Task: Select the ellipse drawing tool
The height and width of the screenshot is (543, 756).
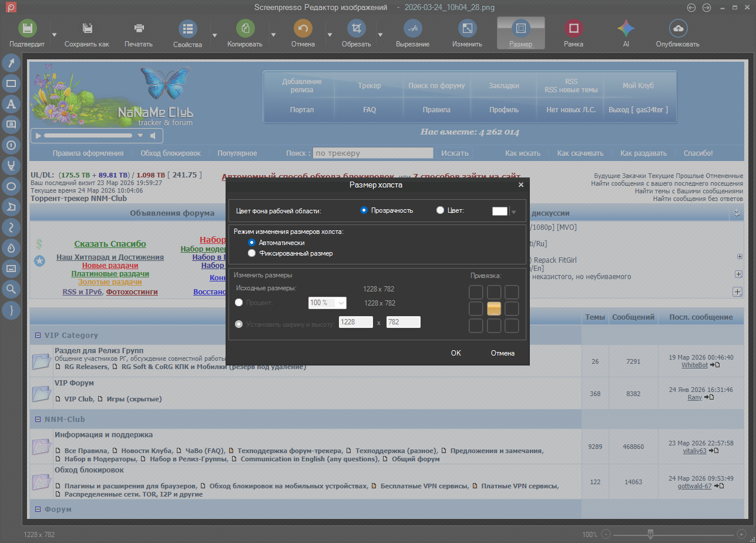Action: (11, 186)
